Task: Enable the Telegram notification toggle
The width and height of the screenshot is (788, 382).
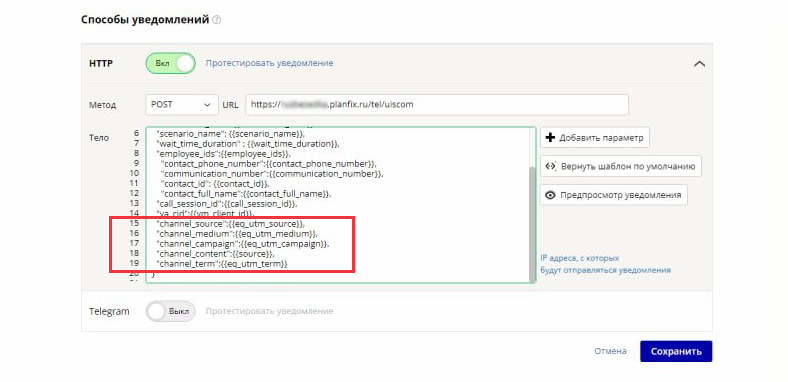Action: pyautogui.click(x=170, y=311)
